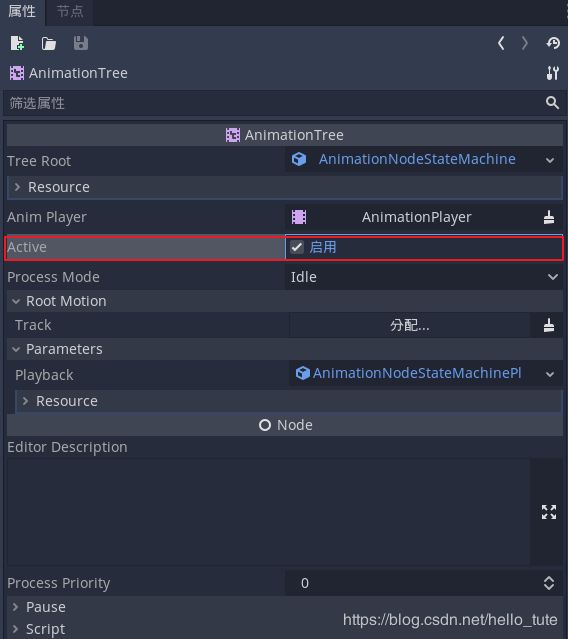
Task: Go to previous object in history
Action: point(501,43)
